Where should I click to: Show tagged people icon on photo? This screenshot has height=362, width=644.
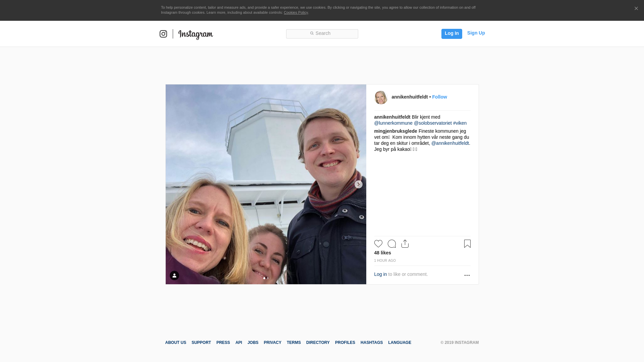coord(174,276)
